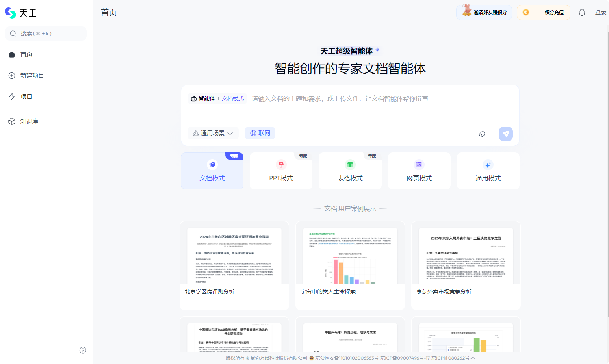
Task: Click the 天工超级智能体 heading text
Action: (x=346, y=51)
